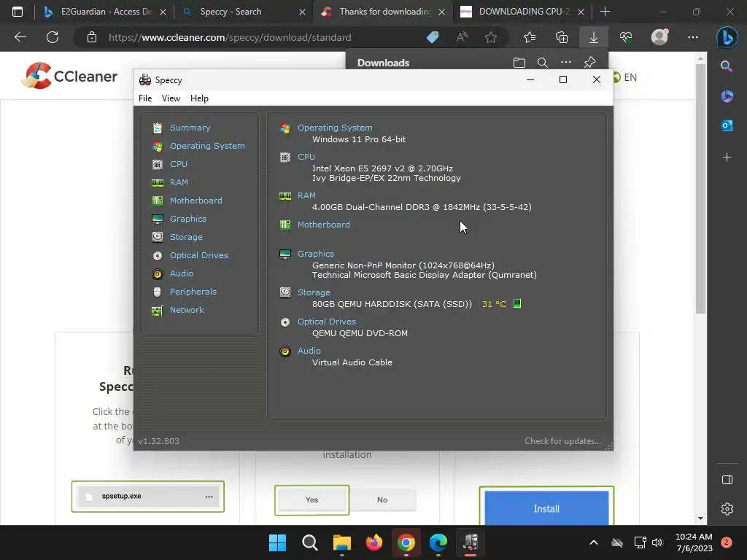The width and height of the screenshot is (747, 560).
Task: Click the green storage temperature indicator
Action: (x=517, y=303)
